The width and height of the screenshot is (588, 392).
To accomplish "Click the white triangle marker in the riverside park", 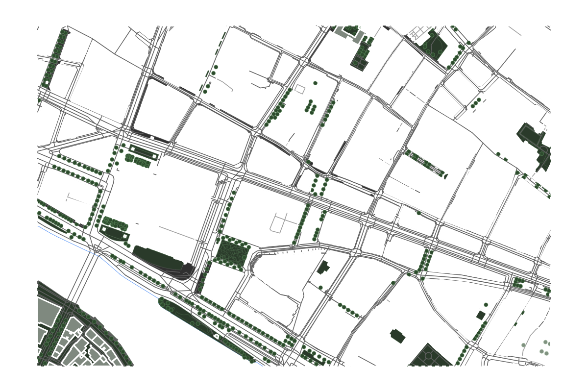I will pyautogui.click(x=217, y=337).
